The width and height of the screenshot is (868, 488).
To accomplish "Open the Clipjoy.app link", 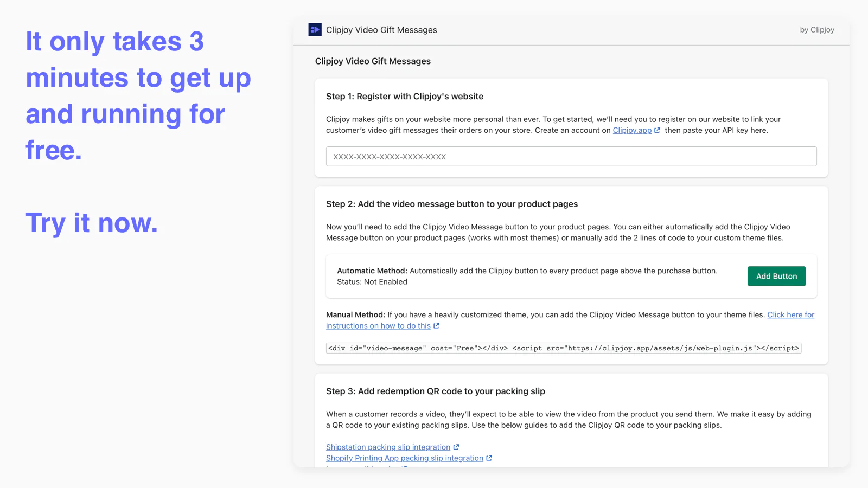I will tap(632, 131).
